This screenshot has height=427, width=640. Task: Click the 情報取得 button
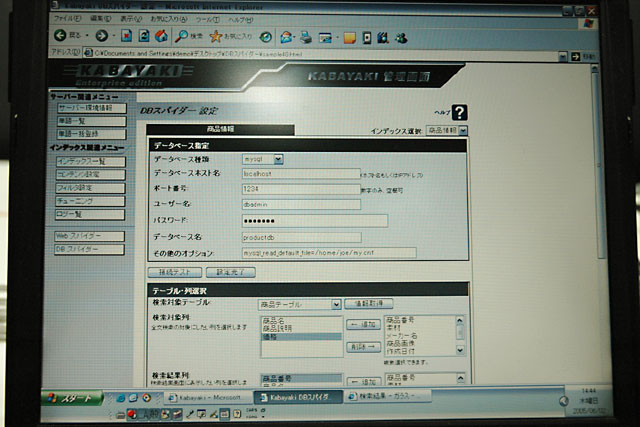click(x=369, y=303)
